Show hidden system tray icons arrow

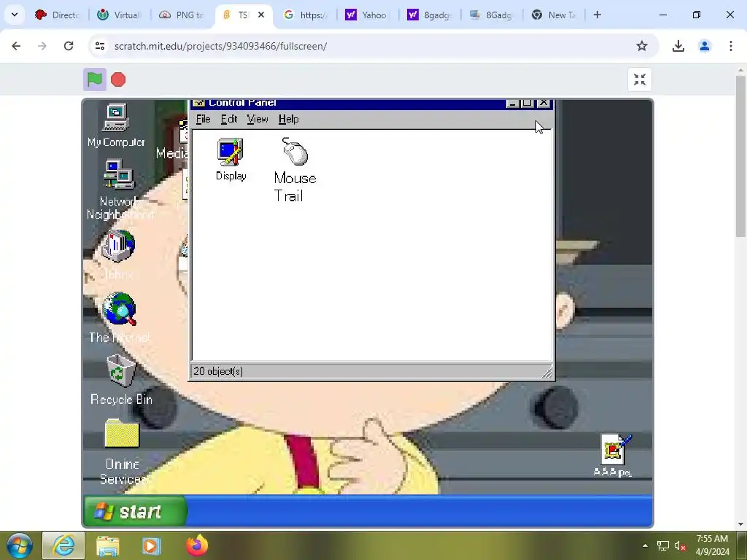645,545
